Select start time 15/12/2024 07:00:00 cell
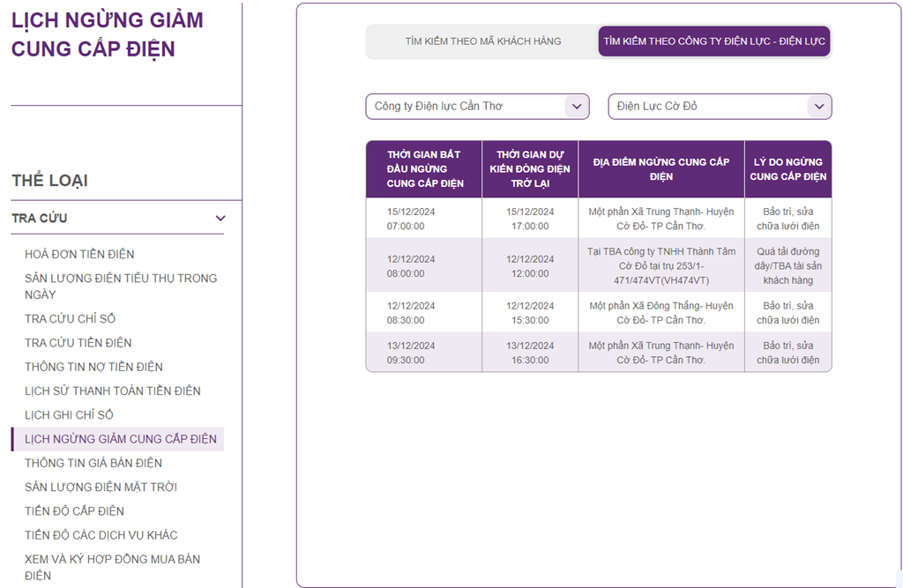 424,219
